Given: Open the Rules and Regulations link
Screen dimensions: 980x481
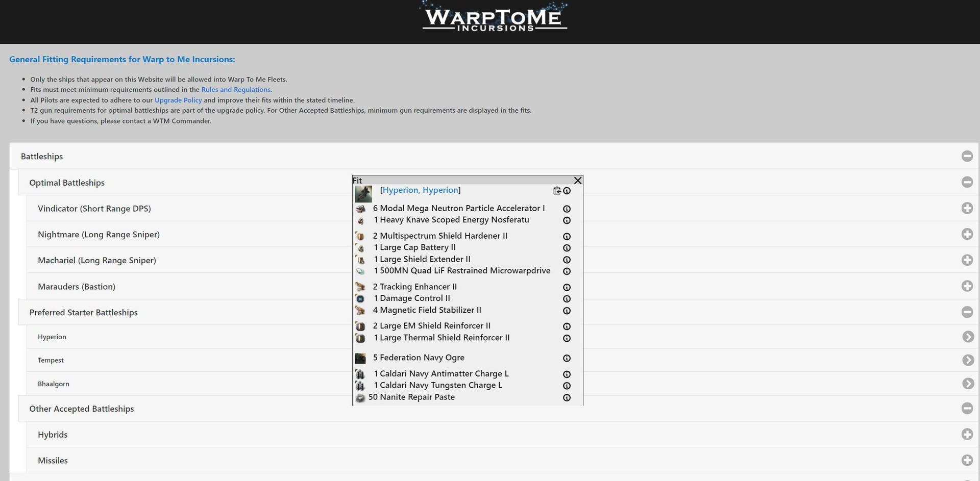Looking at the screenshot, I should coord(236,90).
